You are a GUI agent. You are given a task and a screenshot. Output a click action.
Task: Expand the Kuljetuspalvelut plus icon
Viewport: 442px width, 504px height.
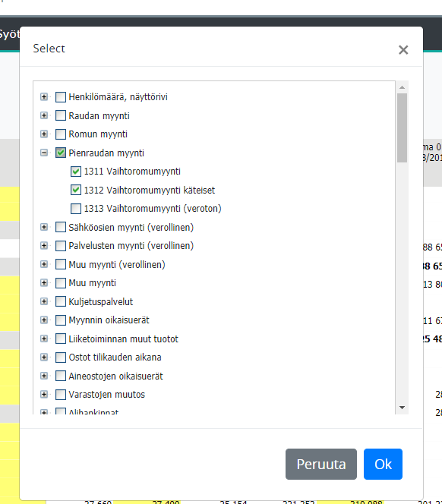tap(44, 301)
